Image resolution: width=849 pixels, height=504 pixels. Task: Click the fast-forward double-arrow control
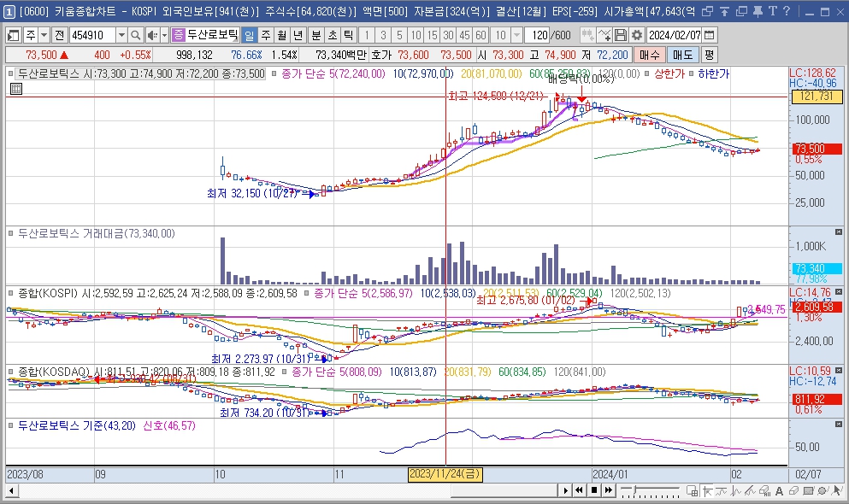pyautogui.click(x=609, y=490)
